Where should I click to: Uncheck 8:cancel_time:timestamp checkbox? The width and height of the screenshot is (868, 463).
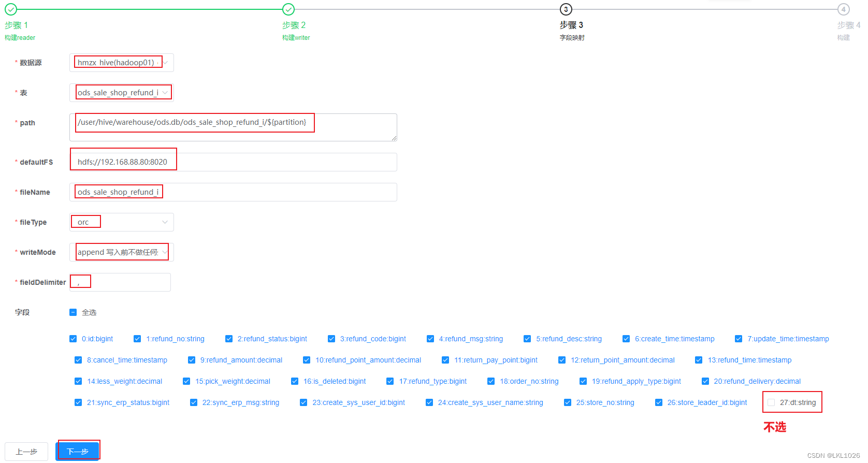78,360
